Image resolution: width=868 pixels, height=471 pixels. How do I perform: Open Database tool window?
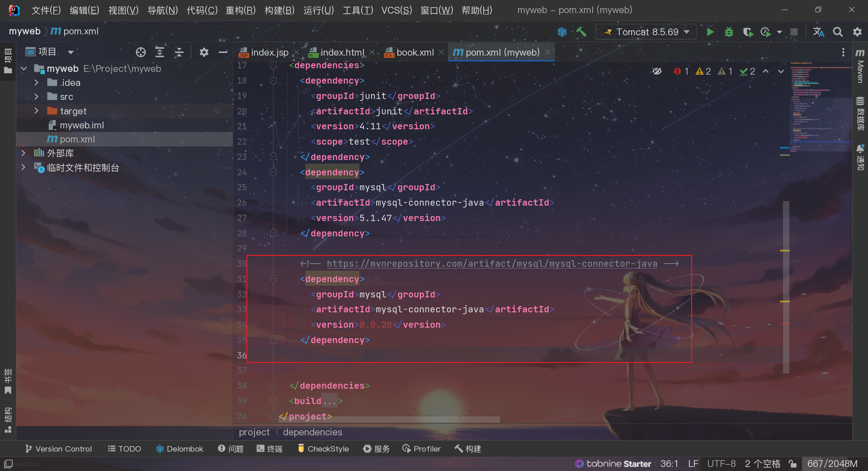tap(860, 113)
